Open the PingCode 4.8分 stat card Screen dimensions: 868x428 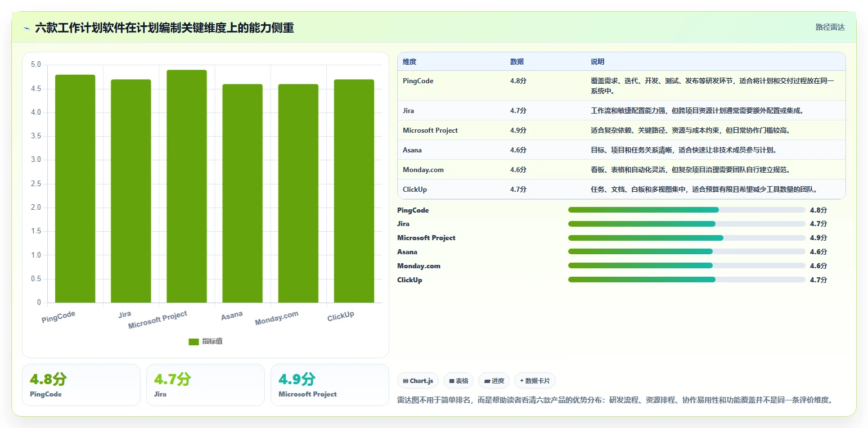pyautogui.click(x=81, y=385)
